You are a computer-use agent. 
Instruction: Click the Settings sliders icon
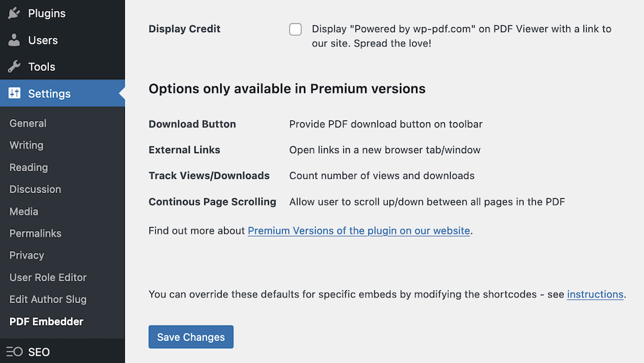14,93
